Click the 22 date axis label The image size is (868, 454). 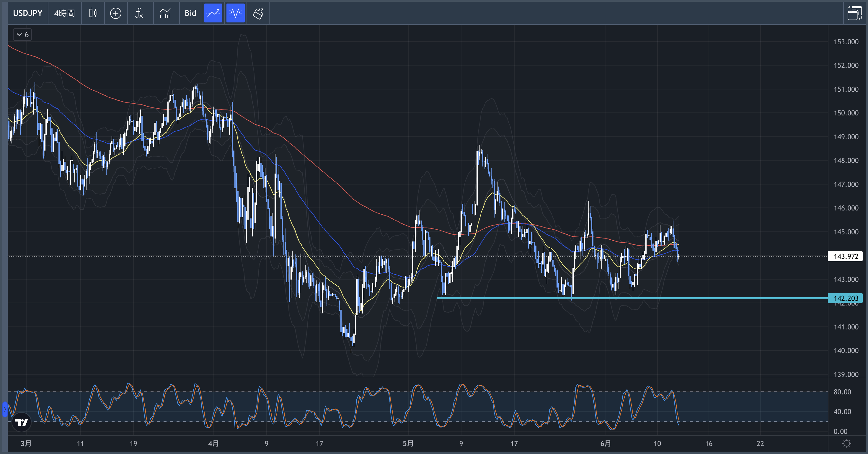click(x=760, y=443)
